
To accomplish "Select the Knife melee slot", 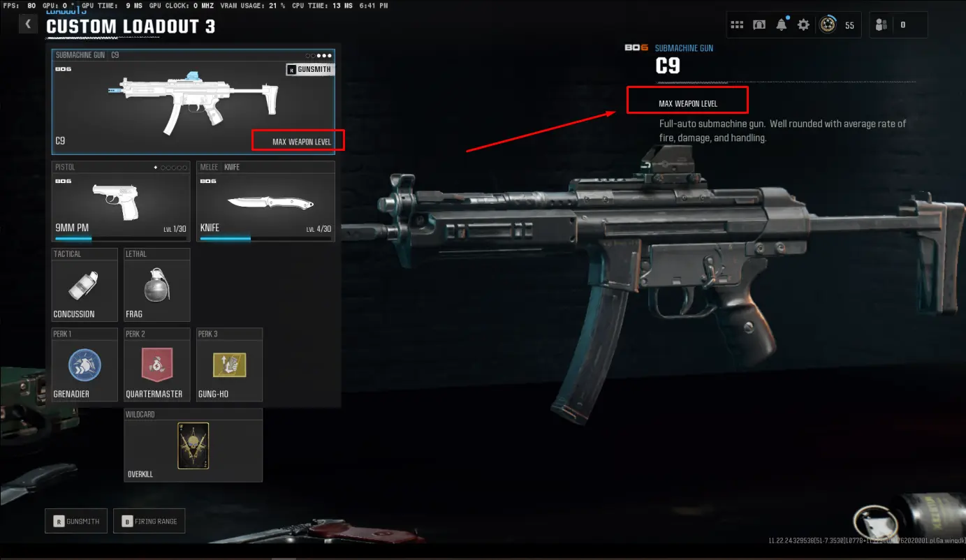I will tap(265, 202).
